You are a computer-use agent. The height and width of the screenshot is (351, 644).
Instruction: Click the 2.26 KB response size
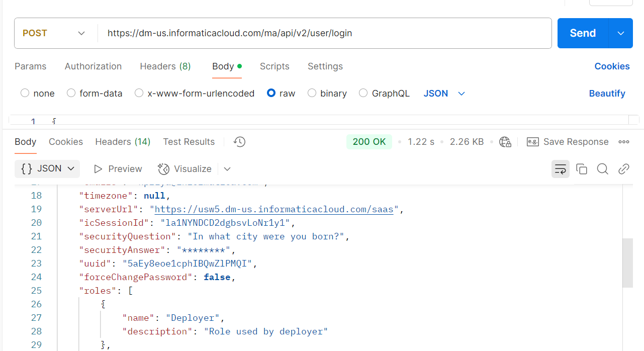tap(467, 142)
